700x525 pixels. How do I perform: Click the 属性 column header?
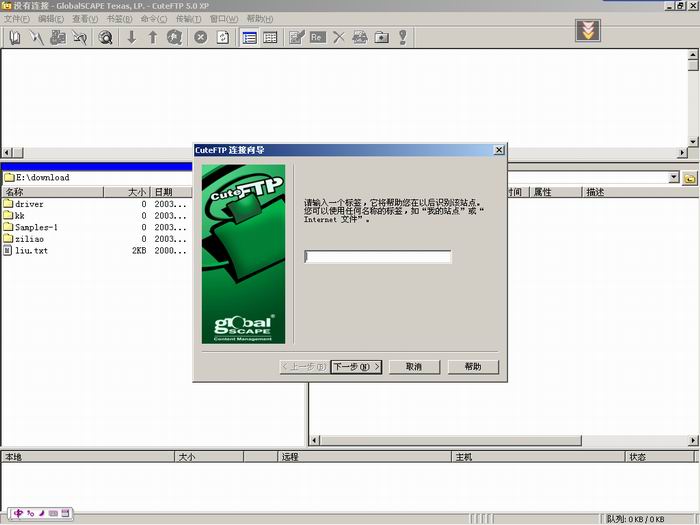(556, 192)
